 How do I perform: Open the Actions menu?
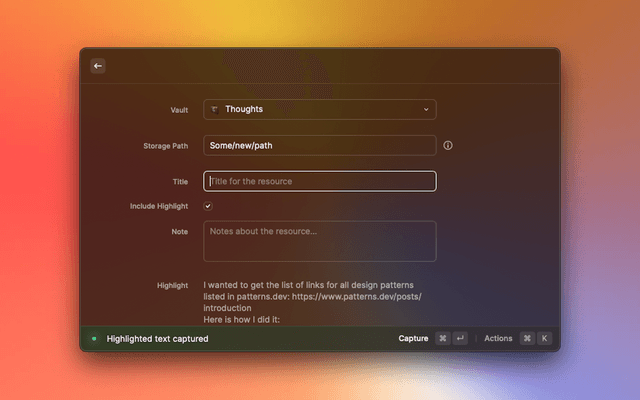pyautogui.click(x=498, y=339)
